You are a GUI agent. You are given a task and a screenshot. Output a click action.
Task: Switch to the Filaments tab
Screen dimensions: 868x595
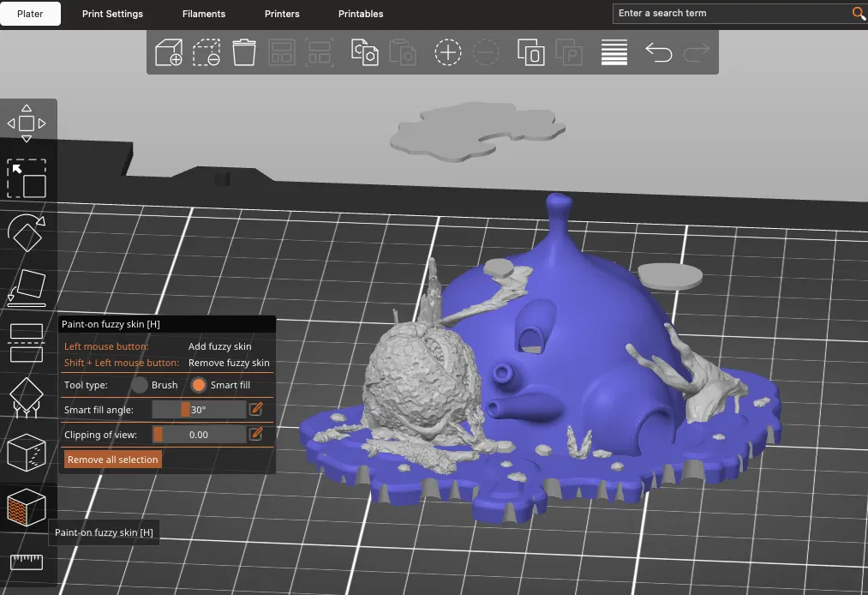(x=204, y=14)
